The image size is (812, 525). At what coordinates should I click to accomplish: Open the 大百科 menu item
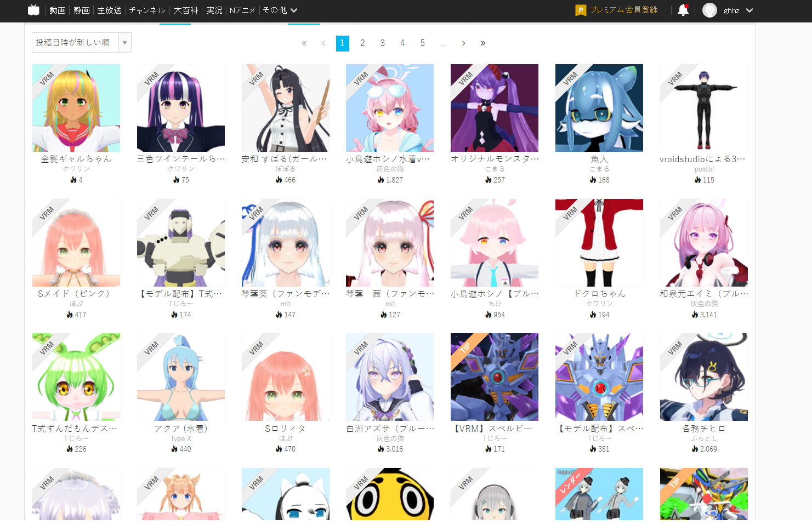[x=186, y=10]
